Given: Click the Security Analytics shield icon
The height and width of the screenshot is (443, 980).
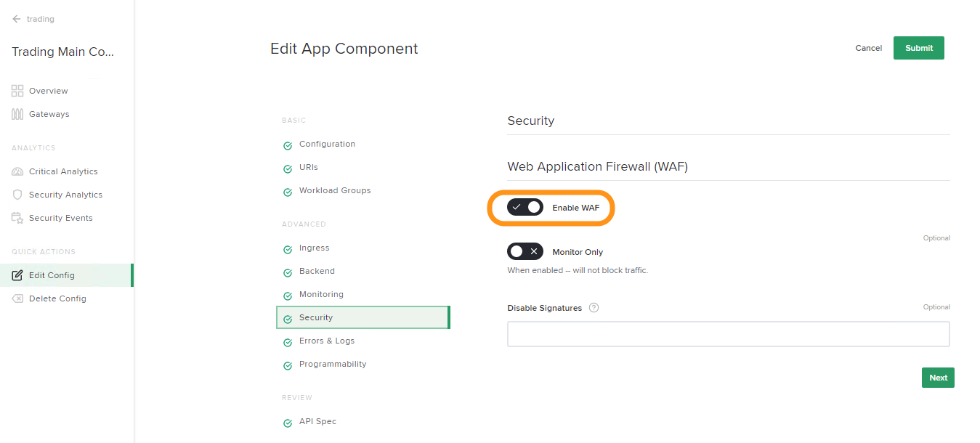Looking at the screenshot, I should coord(17,195).
